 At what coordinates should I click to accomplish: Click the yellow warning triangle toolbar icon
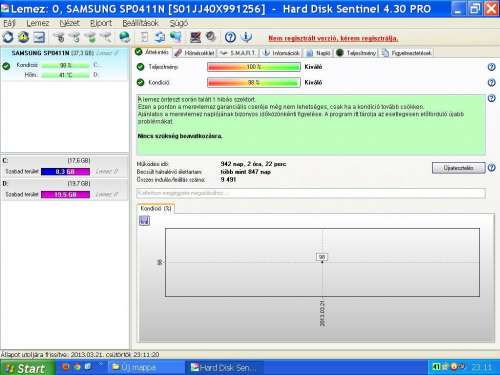pos(23,37)
